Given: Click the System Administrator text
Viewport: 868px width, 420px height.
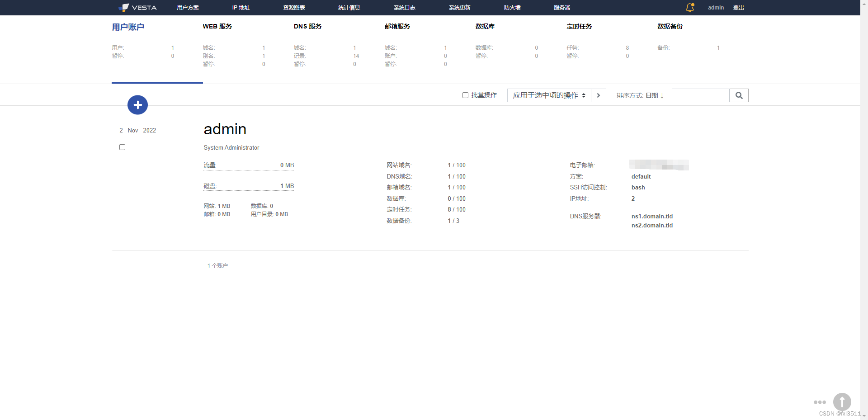Looking at the screenshot, I should (231, 148).
